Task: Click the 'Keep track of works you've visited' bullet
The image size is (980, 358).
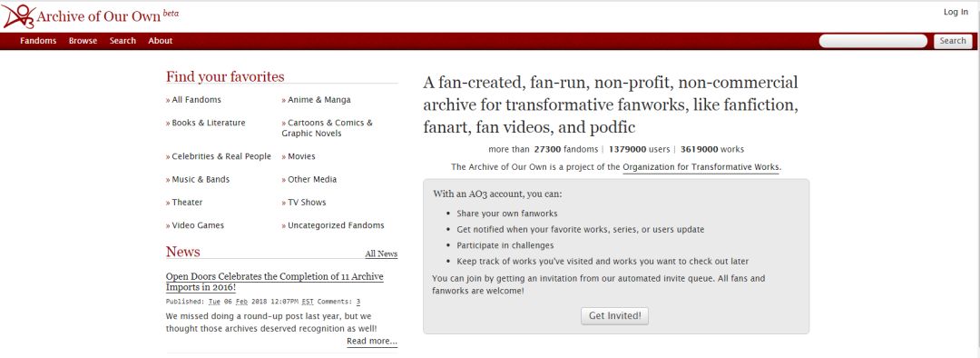Action: tap(603, 262)
